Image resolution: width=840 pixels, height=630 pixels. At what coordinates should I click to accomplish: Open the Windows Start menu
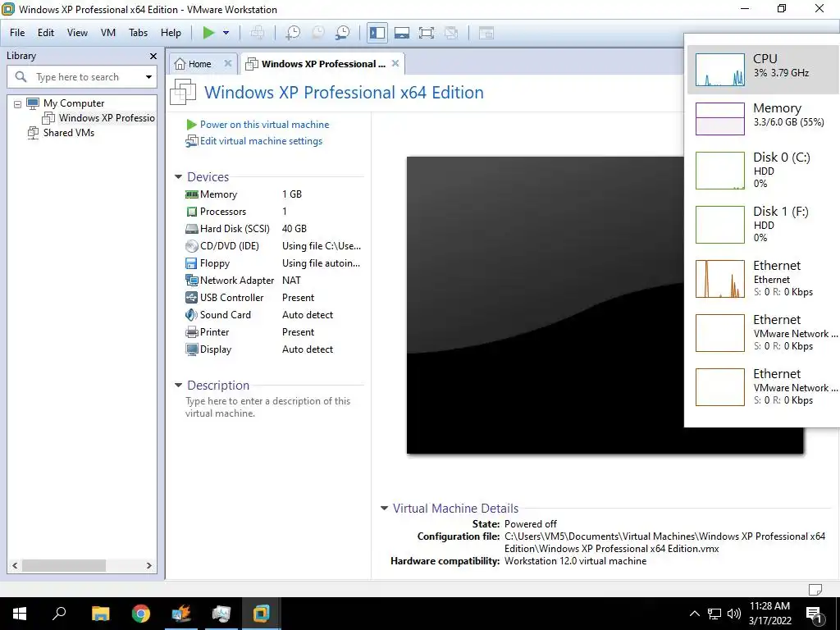click(20, 614)
